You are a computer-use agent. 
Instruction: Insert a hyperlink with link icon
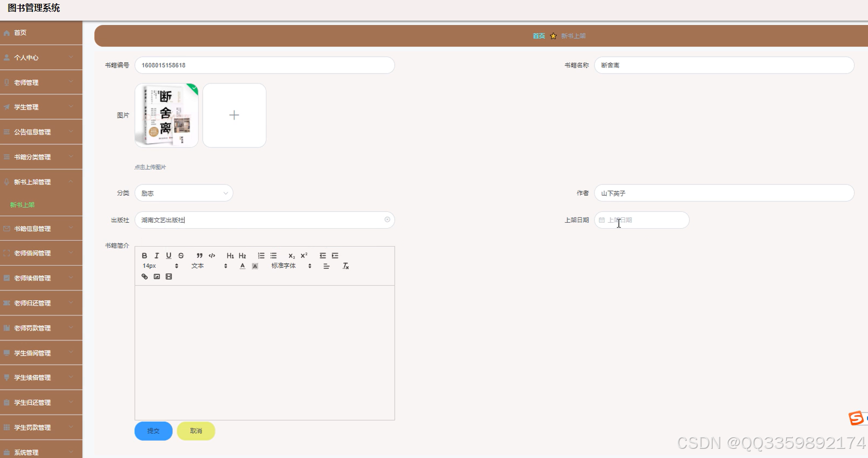pyautogui.click(x=145, y=277)
